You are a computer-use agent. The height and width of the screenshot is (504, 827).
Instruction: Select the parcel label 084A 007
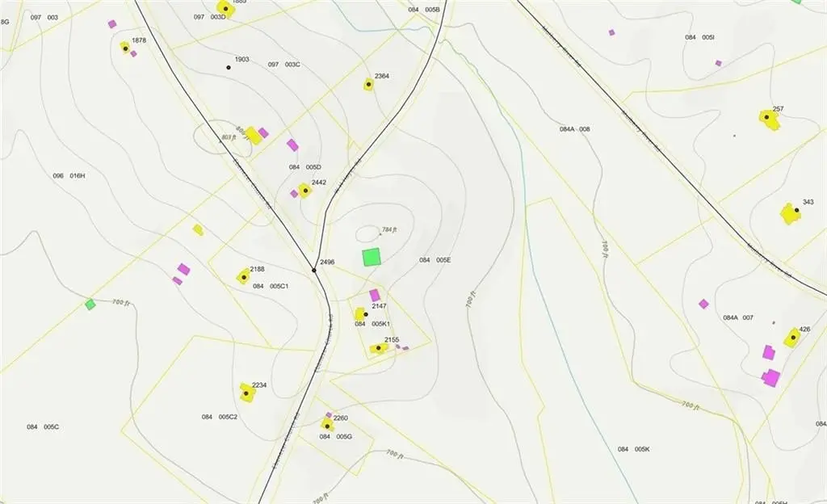point(738,318)
